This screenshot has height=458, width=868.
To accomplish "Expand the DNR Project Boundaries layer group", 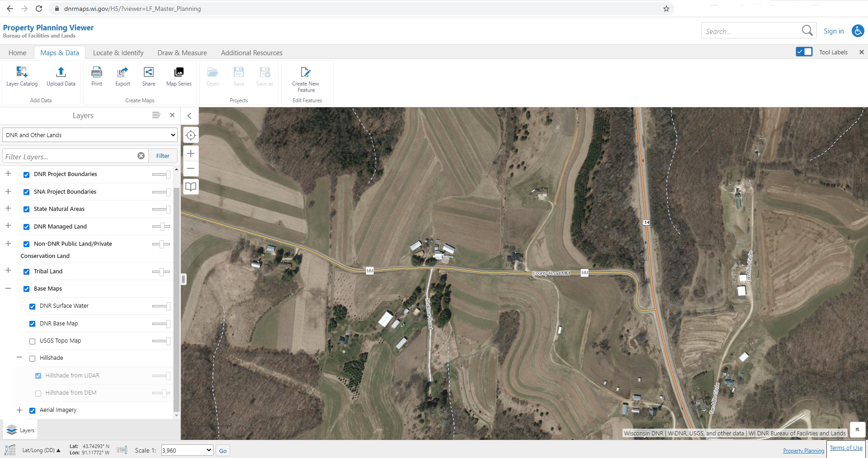I will click(x=8, y=174).
